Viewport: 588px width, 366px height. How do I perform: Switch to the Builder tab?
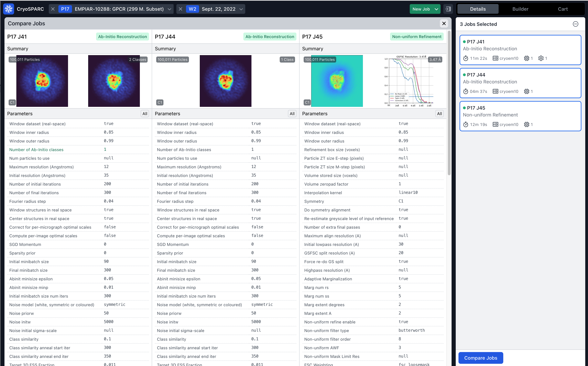520,9
